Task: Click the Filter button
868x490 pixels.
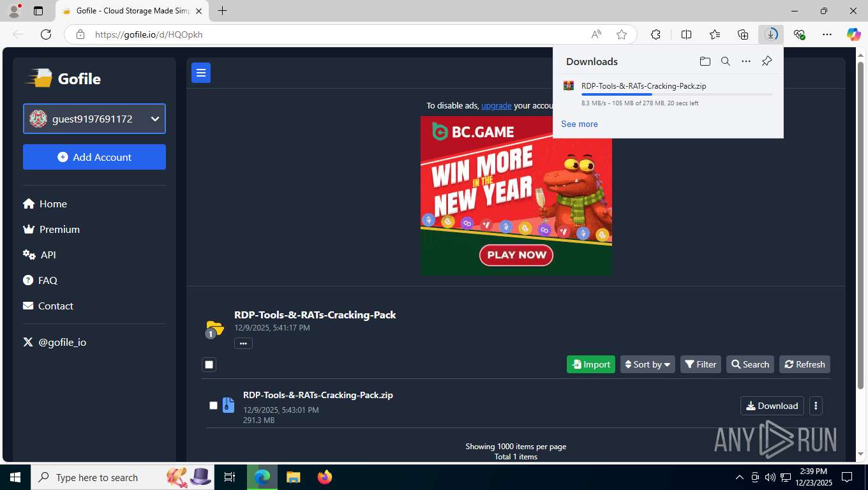Action: [x=700, y=364]
